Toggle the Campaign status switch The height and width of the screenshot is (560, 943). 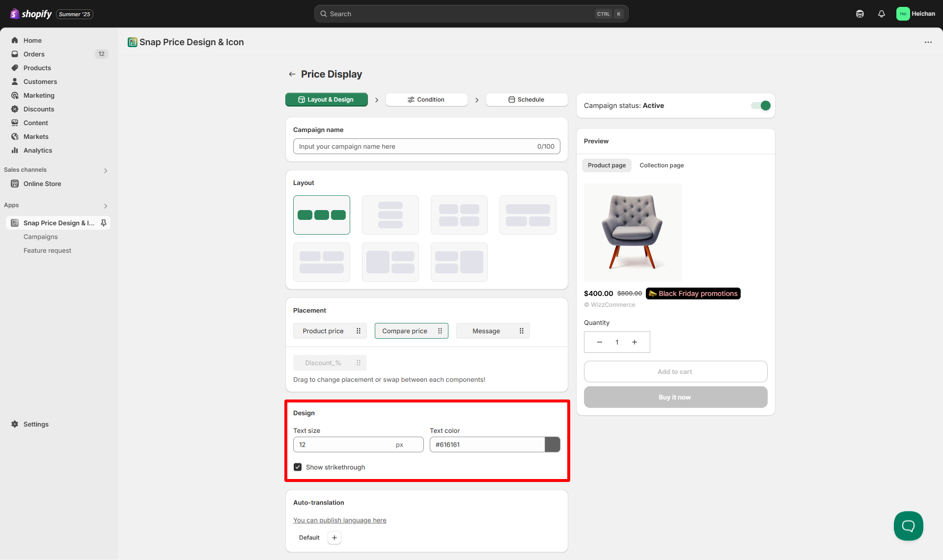[760, 106]
